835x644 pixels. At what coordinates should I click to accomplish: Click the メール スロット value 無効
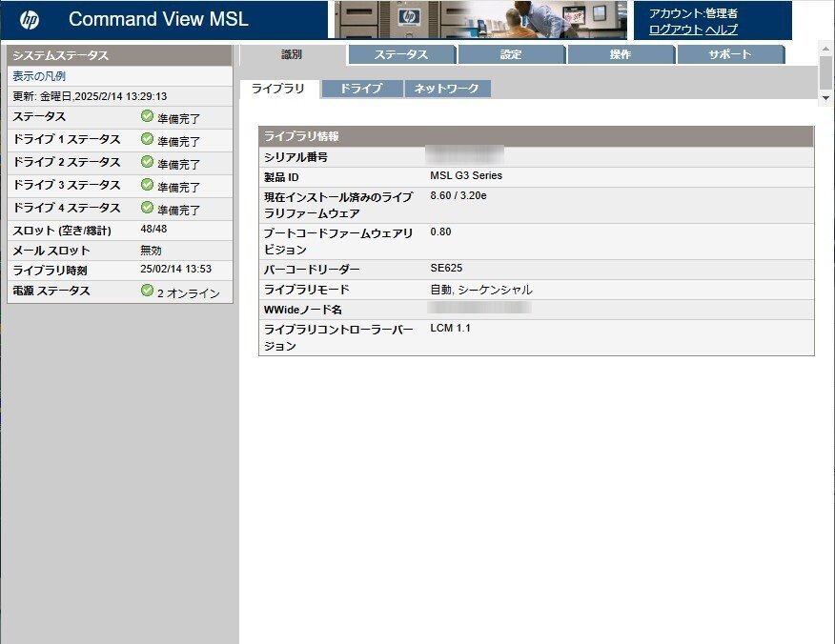coord(151,251)
